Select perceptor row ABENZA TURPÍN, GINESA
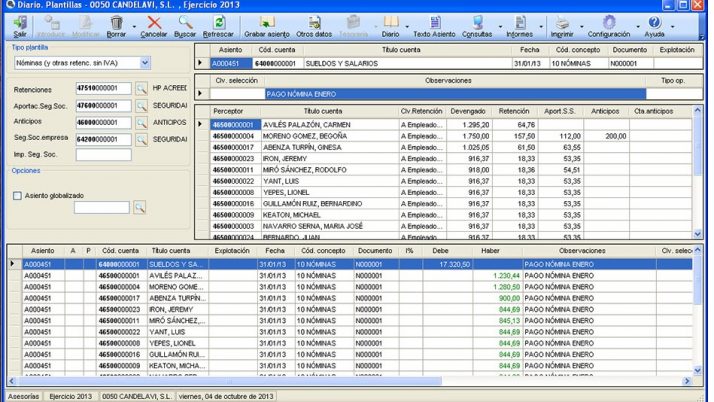 pyautogui.click(x=451, y=148)
